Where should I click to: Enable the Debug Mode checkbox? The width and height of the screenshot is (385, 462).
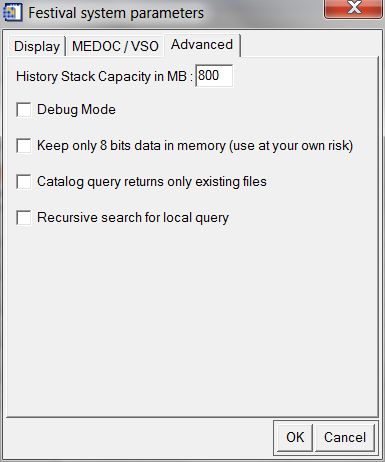click(x=24, y=109)
